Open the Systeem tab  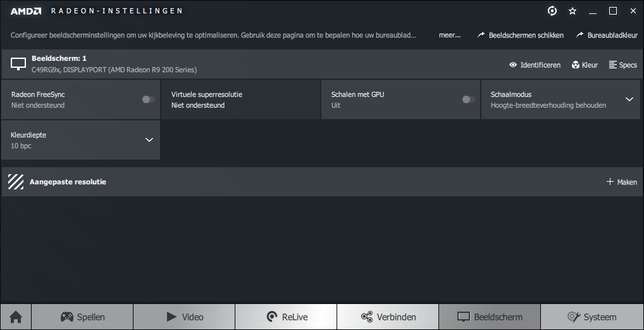[592, 317]
